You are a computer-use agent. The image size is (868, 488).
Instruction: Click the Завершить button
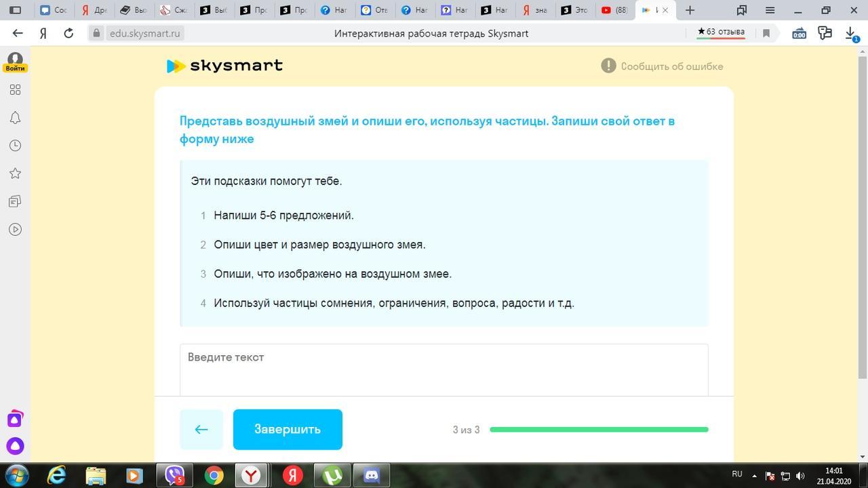[288, 429]
